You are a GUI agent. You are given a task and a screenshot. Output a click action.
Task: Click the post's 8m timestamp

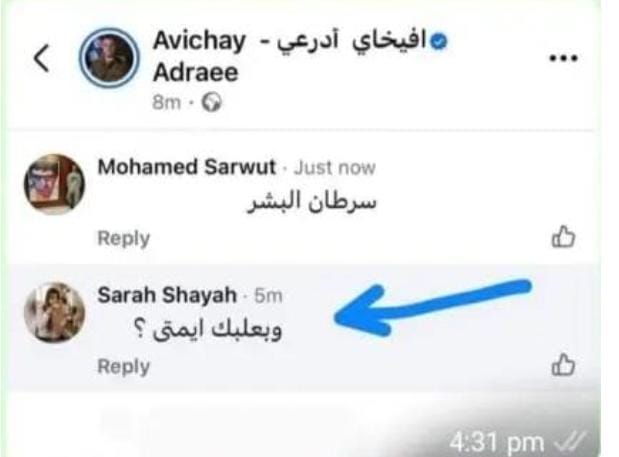point(167,103)
